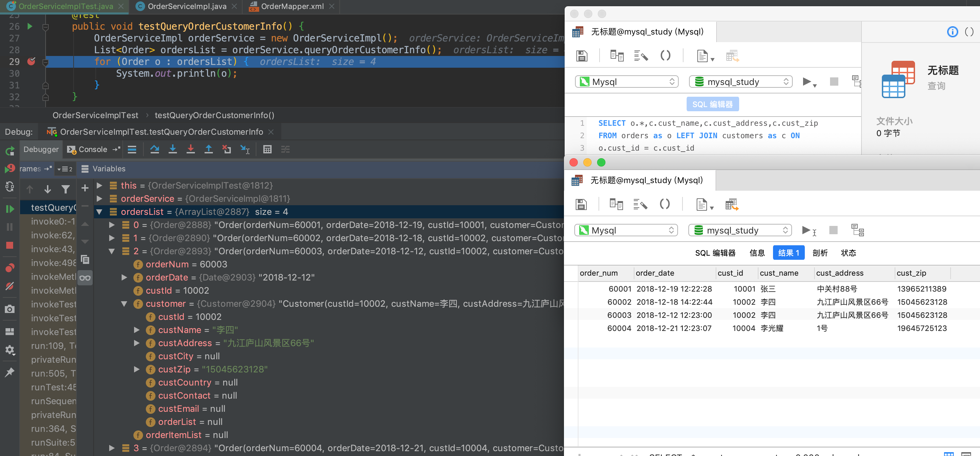The width and height of the screenshot is (980, 456).
Task: Click the Resume Program icon
Action: click(x=10, y=209)
